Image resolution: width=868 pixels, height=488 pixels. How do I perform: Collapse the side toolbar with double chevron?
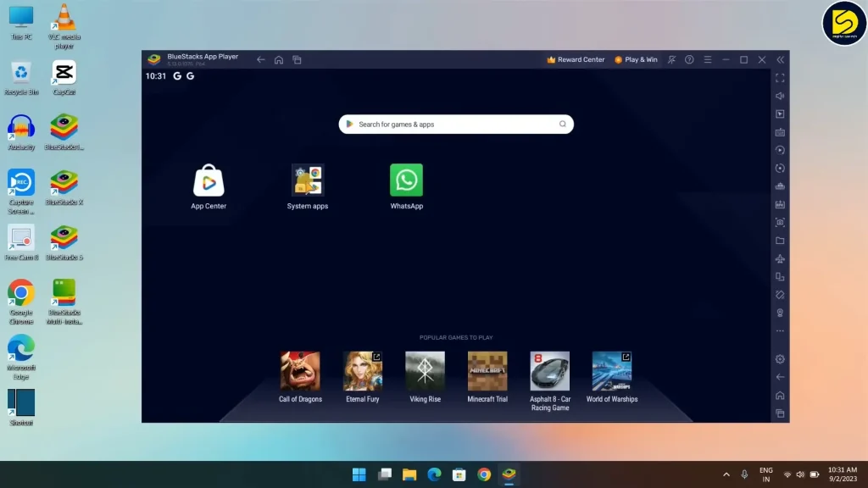(781, 60)
